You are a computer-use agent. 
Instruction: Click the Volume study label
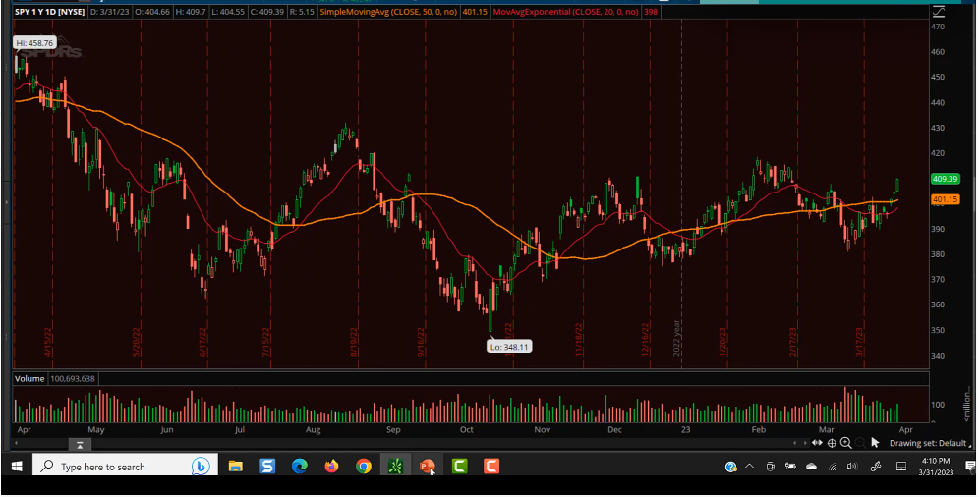(x=29, y=379)
